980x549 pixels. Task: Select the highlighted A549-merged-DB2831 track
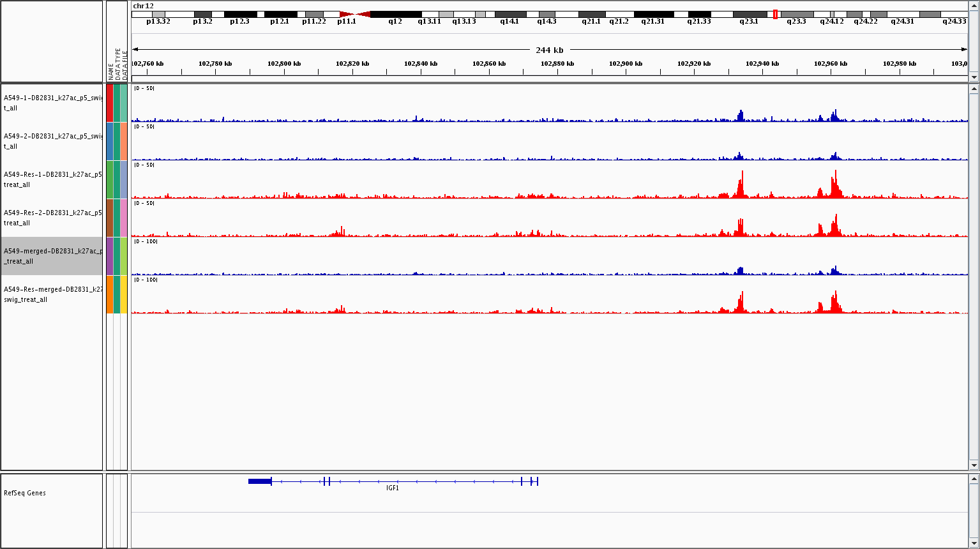tap(52, 256)
